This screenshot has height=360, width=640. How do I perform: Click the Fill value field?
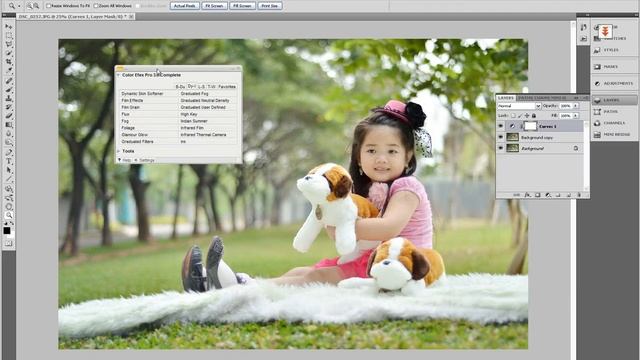566,116
